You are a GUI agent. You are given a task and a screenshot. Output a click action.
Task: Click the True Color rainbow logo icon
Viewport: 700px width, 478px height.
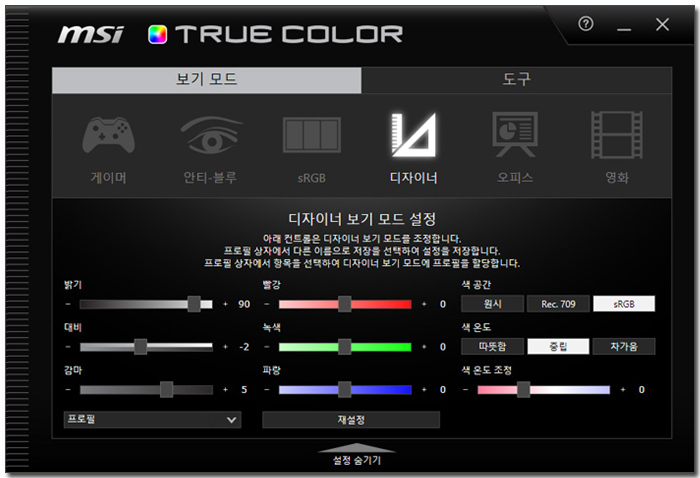tap(157, 34)
